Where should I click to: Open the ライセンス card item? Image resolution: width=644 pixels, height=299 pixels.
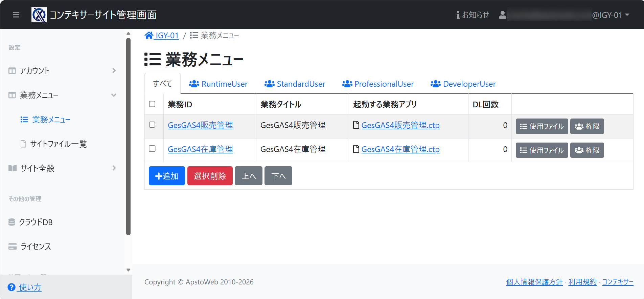tap(36, 247)
